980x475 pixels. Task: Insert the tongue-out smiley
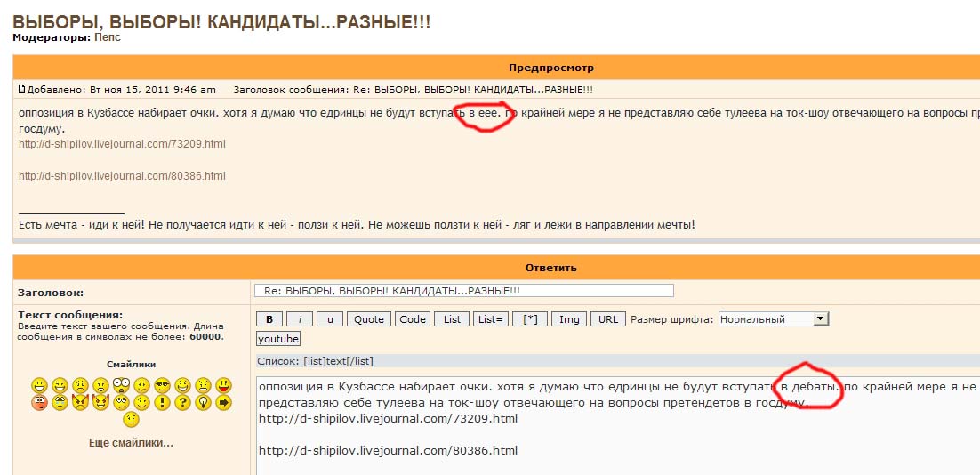click(223, 385)
